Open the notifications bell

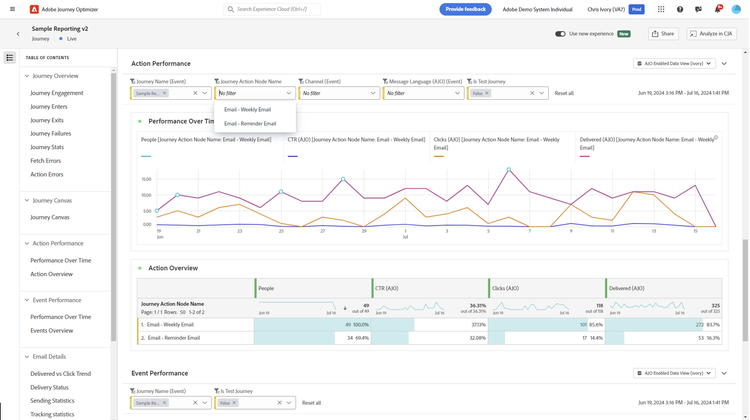(x=717, y=9)
